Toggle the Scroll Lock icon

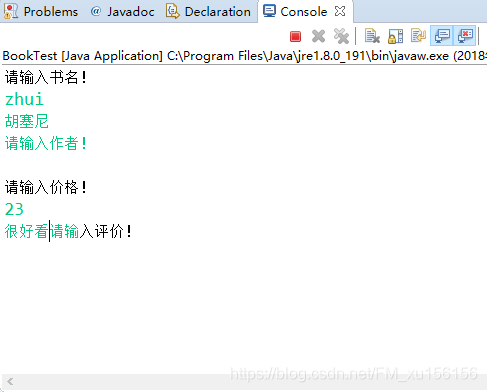(x=395, y=36)
